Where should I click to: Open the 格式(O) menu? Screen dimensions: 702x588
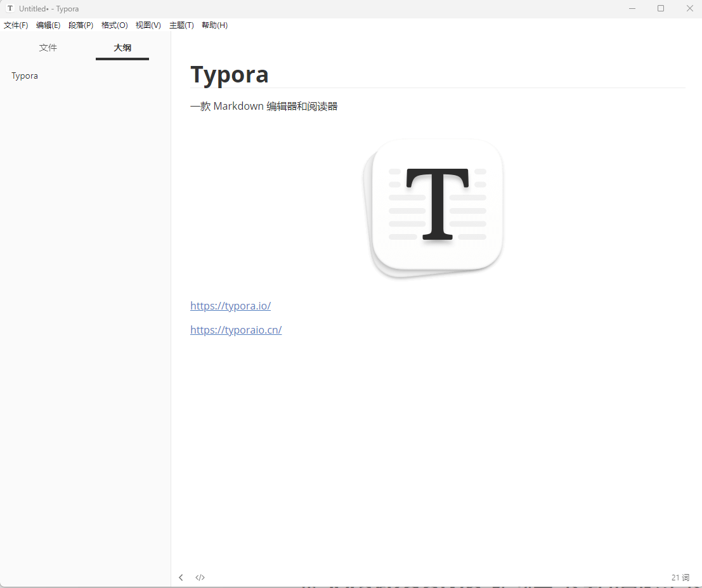pos(115,25)
